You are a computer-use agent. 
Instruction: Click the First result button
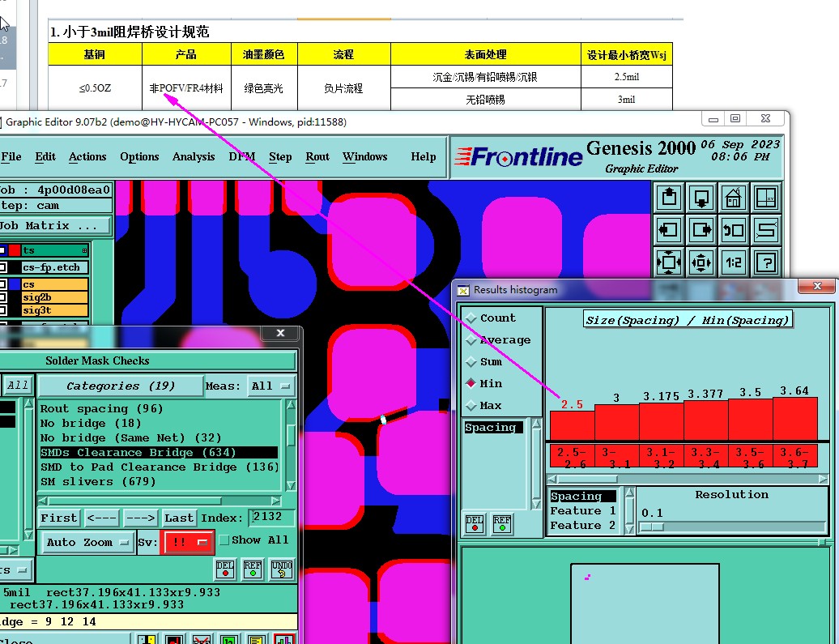click(x=59, y=518)
